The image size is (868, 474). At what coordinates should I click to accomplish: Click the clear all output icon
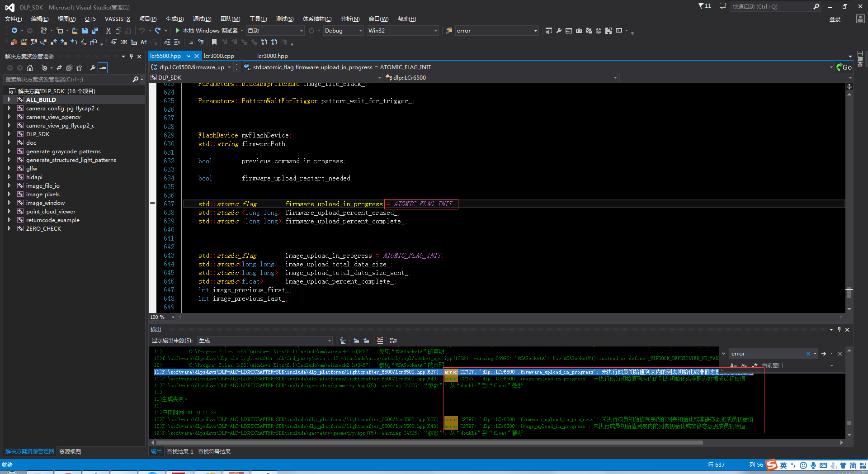point(380,341)
